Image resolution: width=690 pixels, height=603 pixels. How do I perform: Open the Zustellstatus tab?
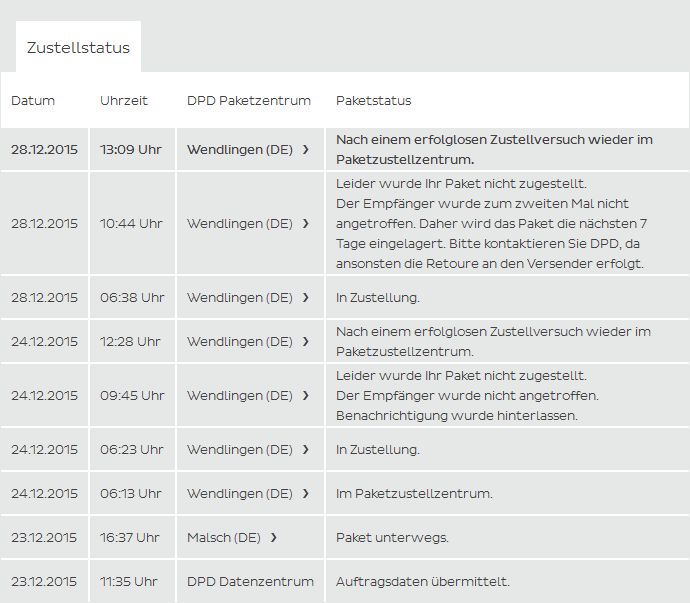[x=78, y=48]
